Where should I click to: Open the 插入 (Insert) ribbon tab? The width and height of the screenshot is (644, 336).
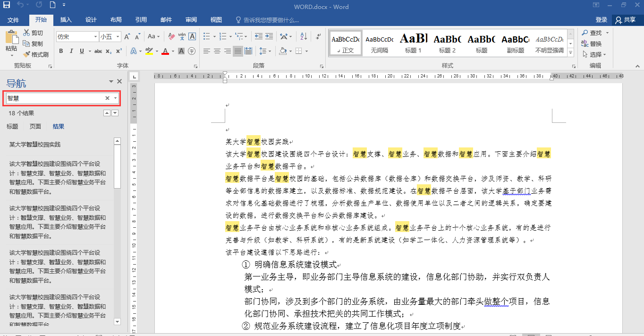click(x=66, y=20)
